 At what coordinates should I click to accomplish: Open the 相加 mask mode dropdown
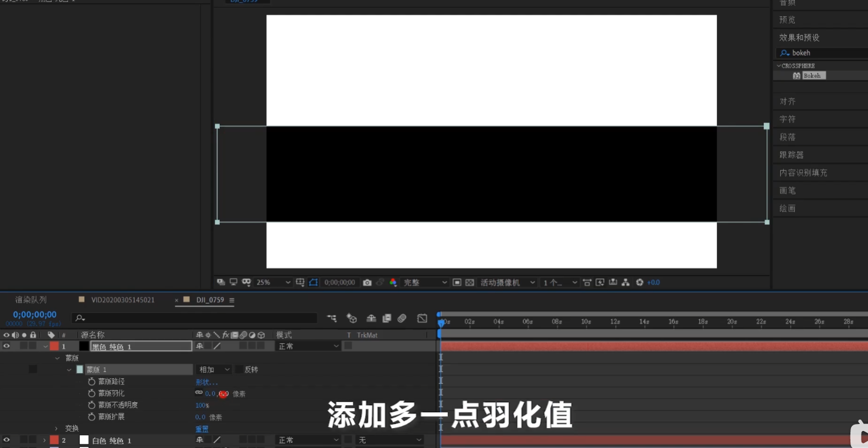(214, 370)
